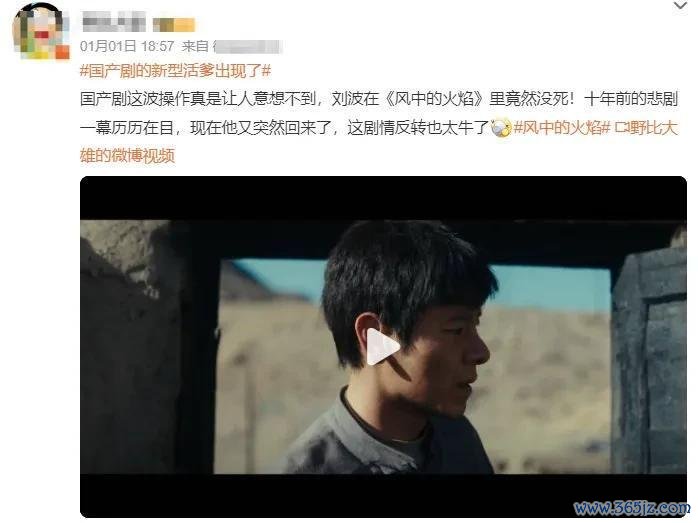Open the blurred username profile link
Screen dimensions: 698x523
click(x=114, y=22)
